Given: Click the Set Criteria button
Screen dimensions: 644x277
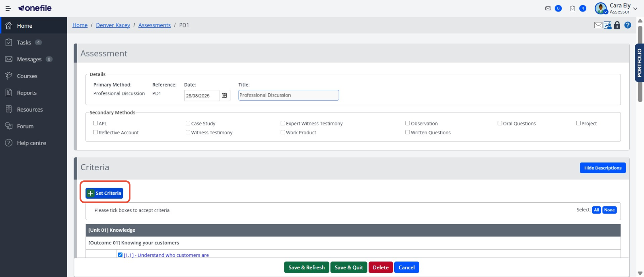Looking at the screenshot, I should point(104,193).
